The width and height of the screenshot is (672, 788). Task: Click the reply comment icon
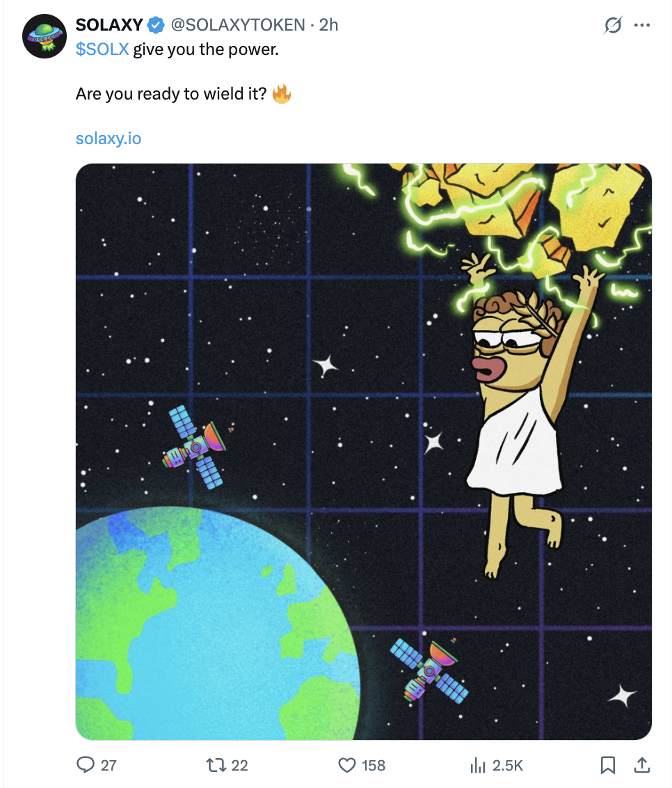86,765
